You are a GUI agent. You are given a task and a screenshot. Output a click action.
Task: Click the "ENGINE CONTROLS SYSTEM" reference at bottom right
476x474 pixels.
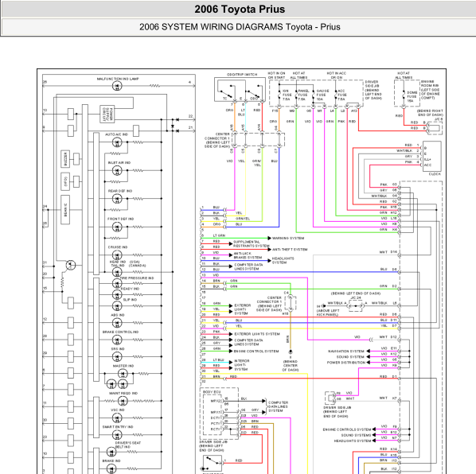347,429
